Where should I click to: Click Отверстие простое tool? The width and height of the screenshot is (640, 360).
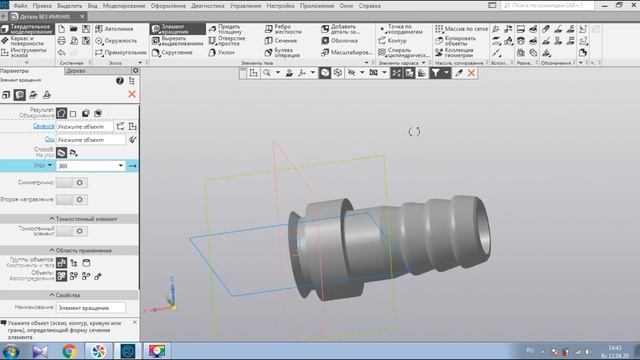pos(227,41)
